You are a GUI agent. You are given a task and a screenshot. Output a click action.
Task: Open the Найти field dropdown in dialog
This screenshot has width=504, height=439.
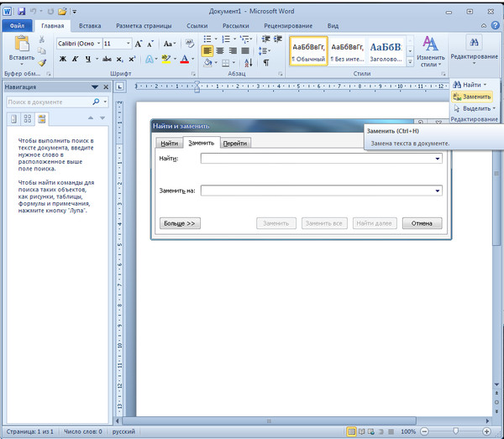(x=438, y=159)
